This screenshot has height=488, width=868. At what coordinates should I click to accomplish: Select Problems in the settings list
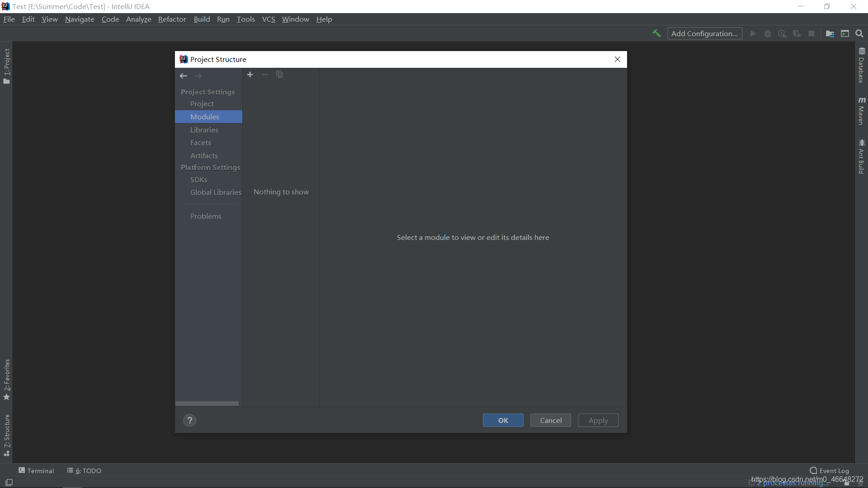(x=208, y=216)
